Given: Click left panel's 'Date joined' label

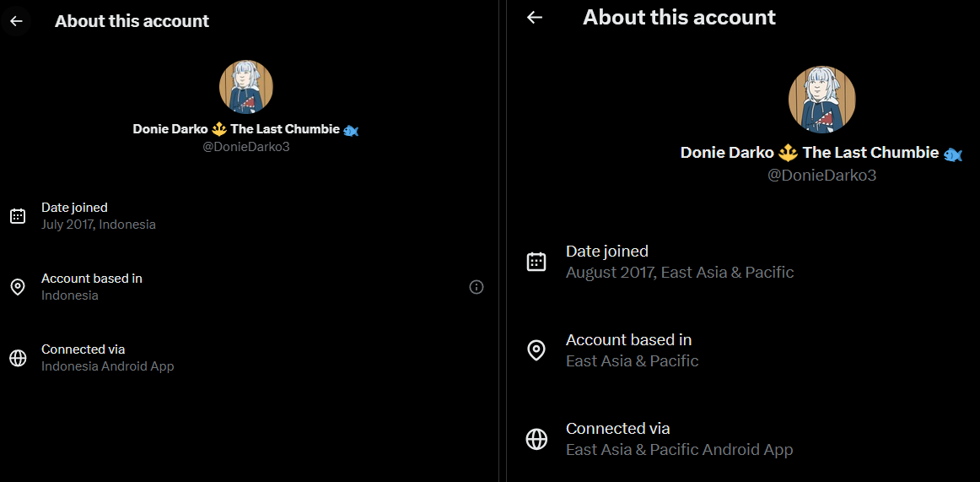Looking at the screenshot, I should click(x=74, y=207).
